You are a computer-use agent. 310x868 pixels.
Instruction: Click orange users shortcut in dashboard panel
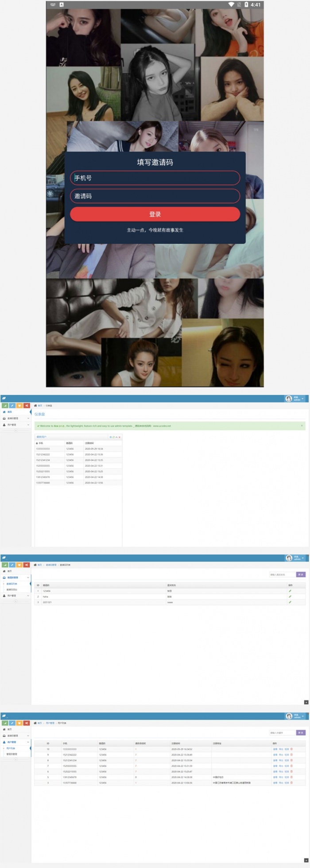[19, 405]
